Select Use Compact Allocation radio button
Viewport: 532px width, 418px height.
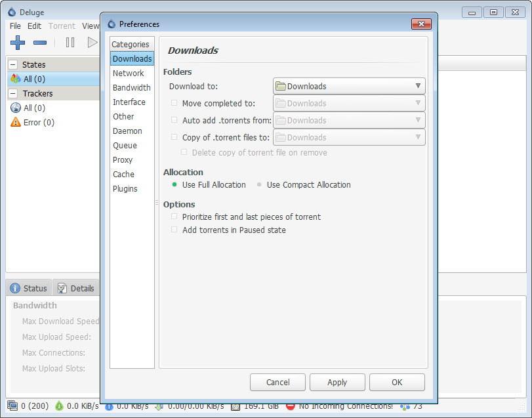tap(259, 184)
